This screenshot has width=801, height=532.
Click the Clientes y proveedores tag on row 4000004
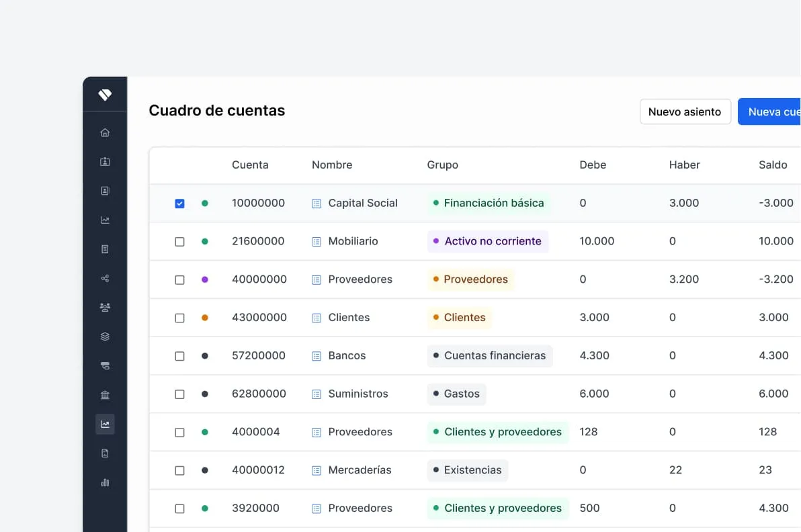coord(497,432)
